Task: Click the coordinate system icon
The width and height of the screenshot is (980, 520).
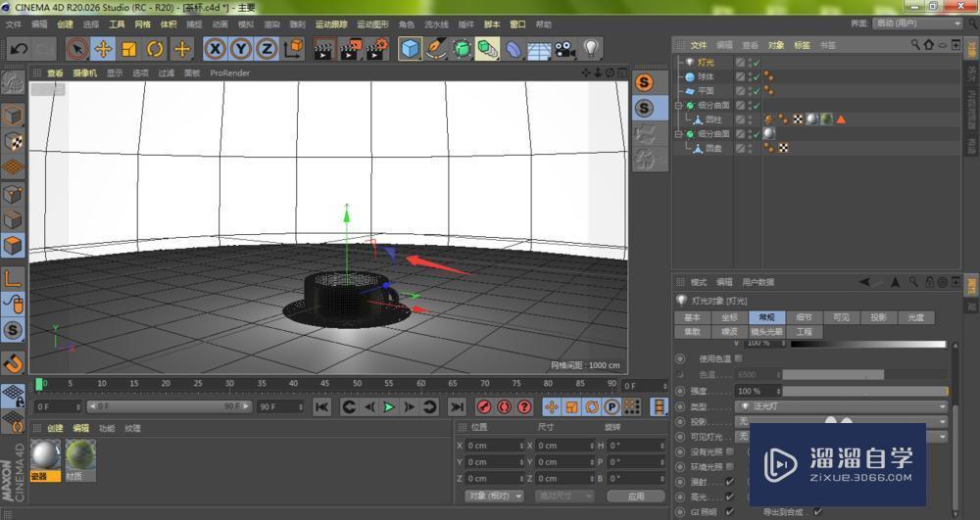Action: pyautogui.click(x=294, y=49)
